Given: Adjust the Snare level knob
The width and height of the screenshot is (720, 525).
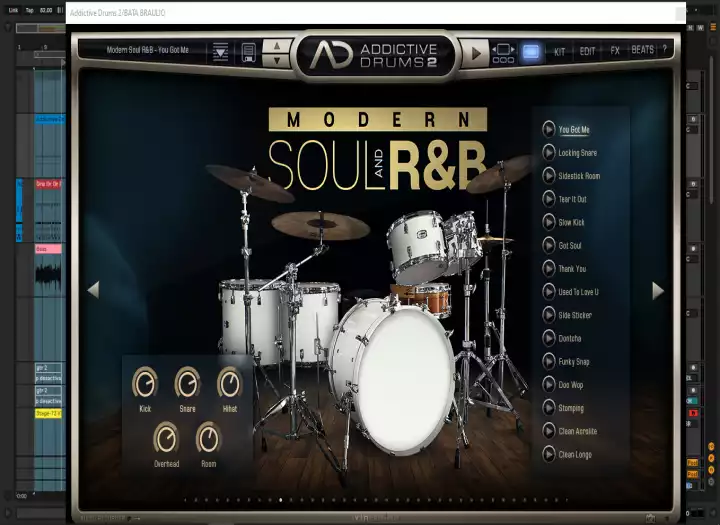Looking at the screenshot, I should pos(187,383).
